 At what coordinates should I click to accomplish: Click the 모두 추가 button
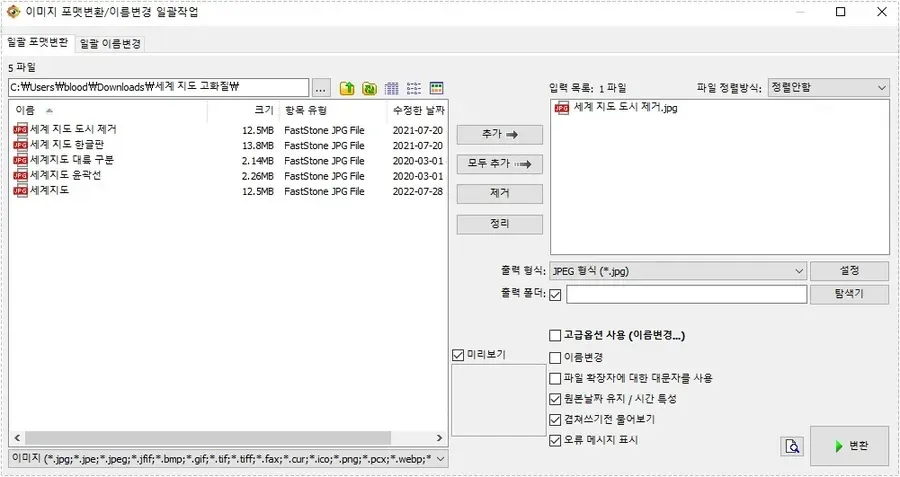pyautogui.click(x=500, y=164)
